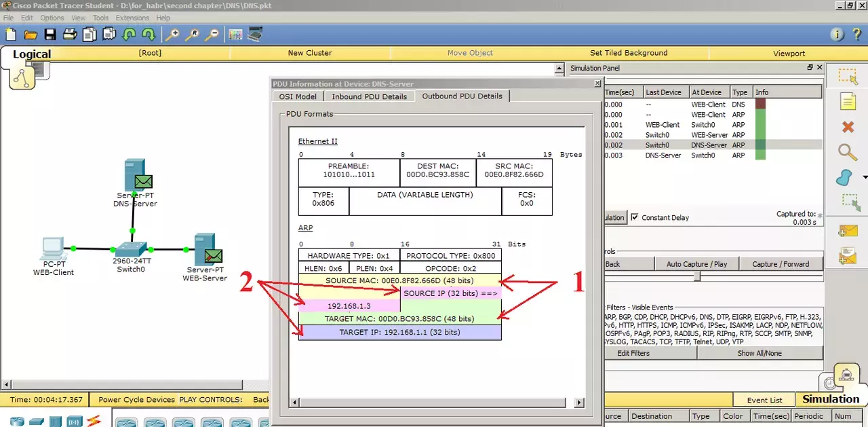This screenshot has height=427, width=868.
Task: Click the red DNS event color square
Action: pyautogui.click(x=759, y=104)
